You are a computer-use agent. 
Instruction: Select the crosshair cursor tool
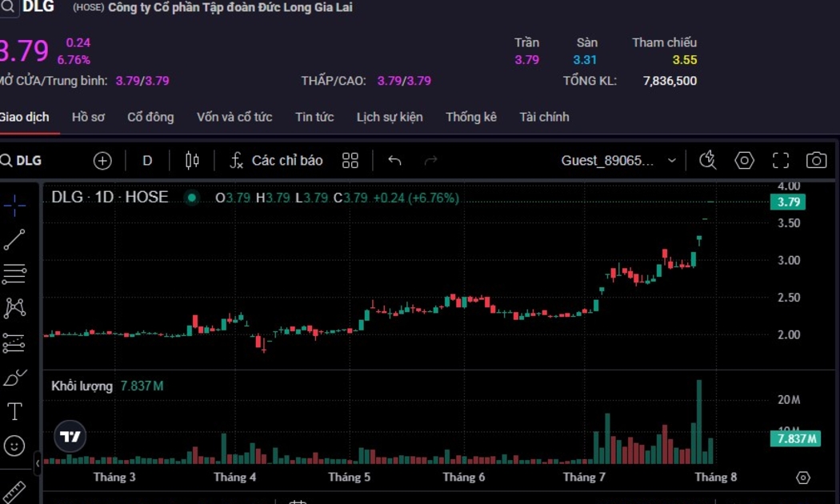14,206
